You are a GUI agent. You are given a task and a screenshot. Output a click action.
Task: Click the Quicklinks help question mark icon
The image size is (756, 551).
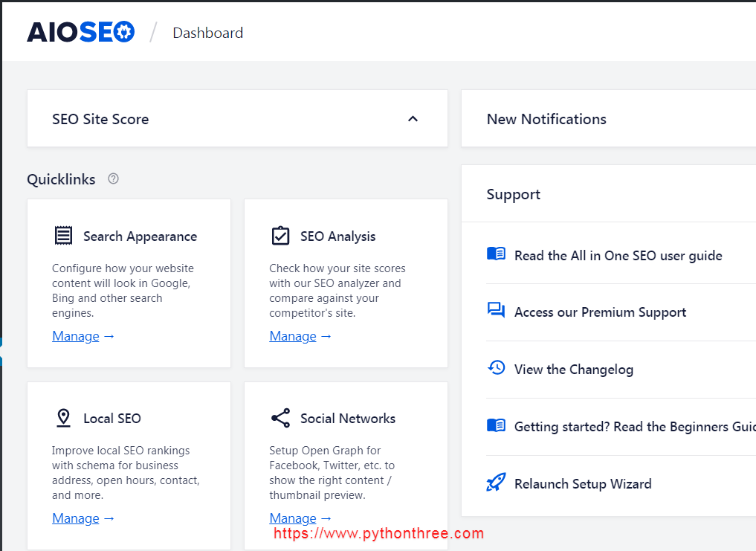[113, 178]
